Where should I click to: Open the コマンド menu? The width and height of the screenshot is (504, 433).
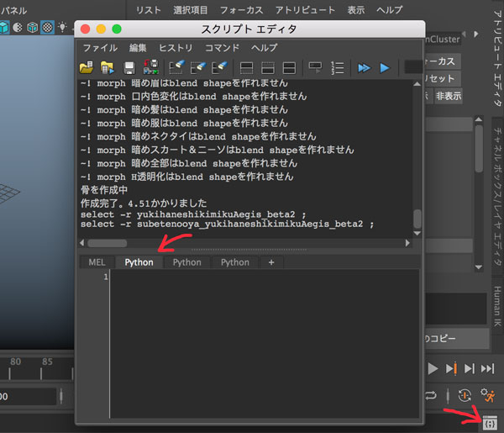222,48
